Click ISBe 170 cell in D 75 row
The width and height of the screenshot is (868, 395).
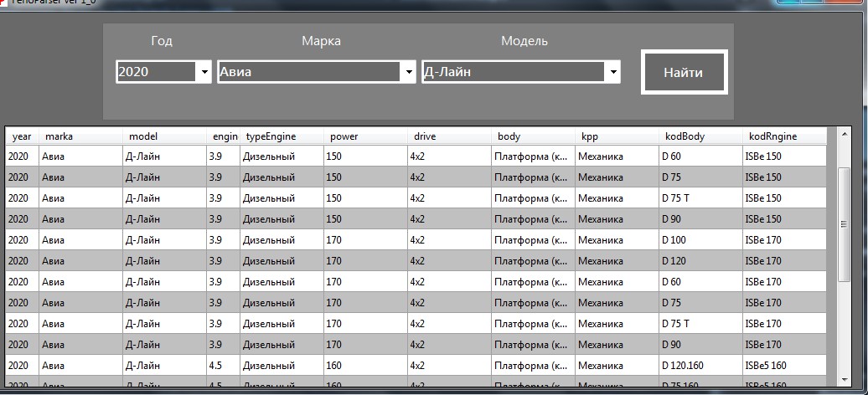click(784, 303)
